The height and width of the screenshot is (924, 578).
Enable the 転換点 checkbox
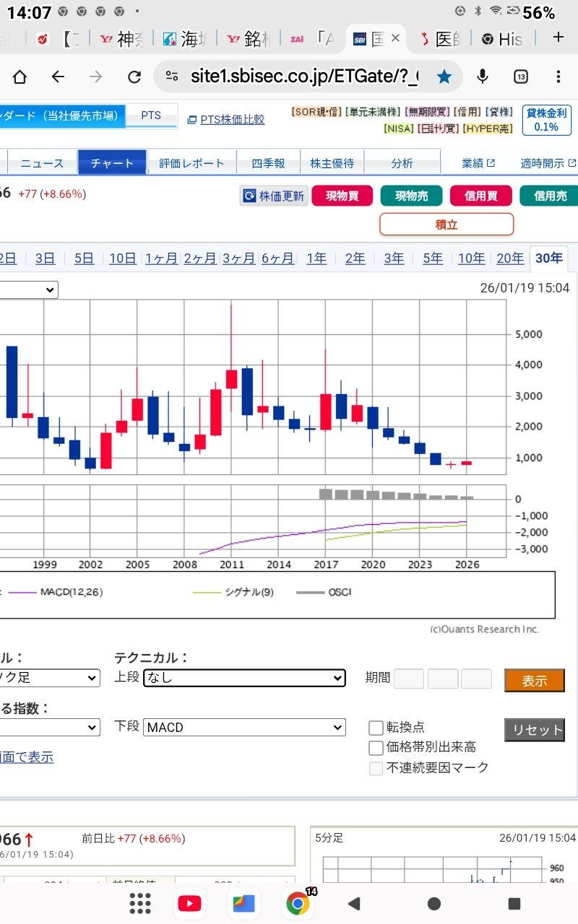[376, 728]
